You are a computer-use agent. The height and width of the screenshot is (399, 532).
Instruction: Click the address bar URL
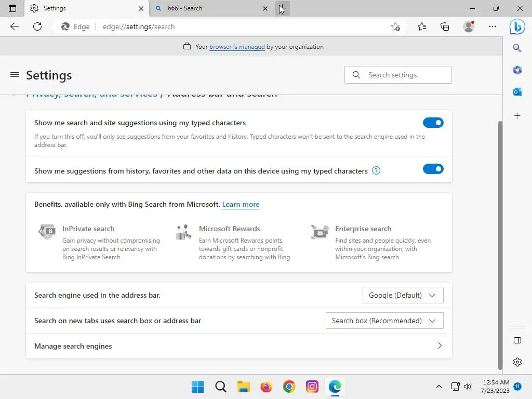click(139, 26)
